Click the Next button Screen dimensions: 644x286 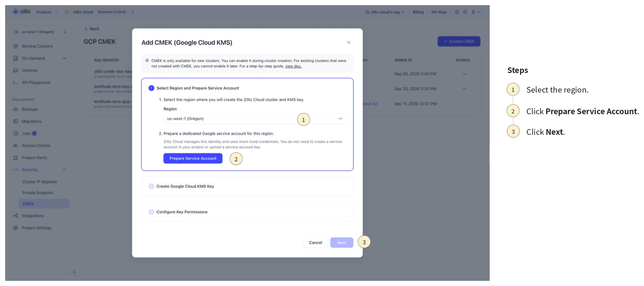[342, 243]
